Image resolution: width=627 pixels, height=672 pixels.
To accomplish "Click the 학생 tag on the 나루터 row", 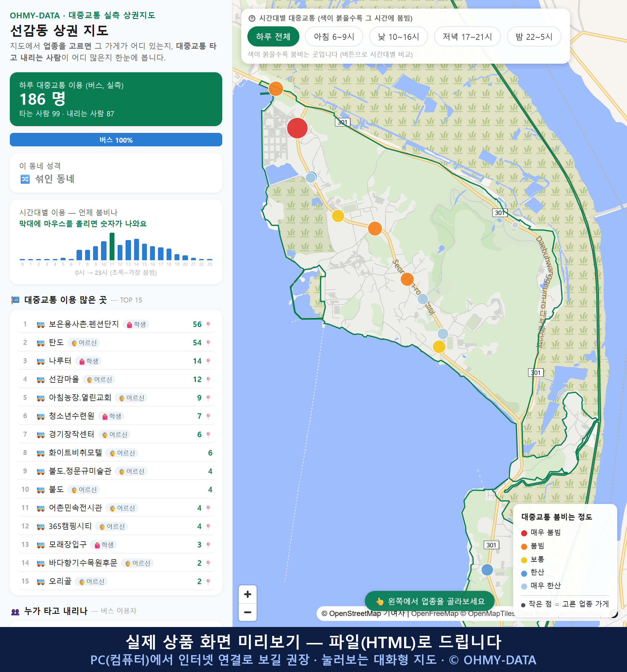I will click(88, 361).
